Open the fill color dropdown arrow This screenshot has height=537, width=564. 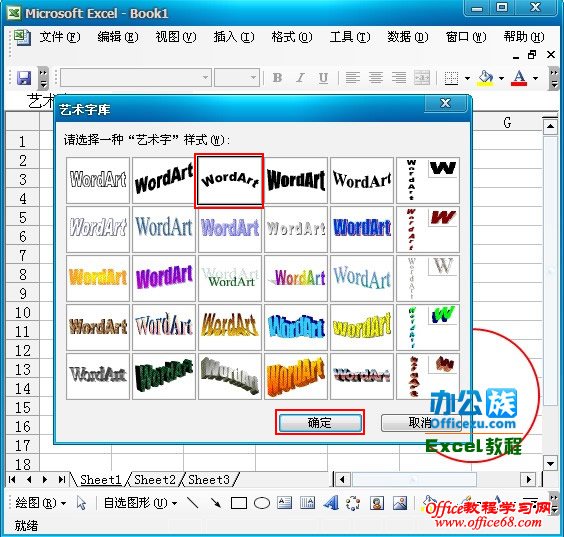click(501, 78)
